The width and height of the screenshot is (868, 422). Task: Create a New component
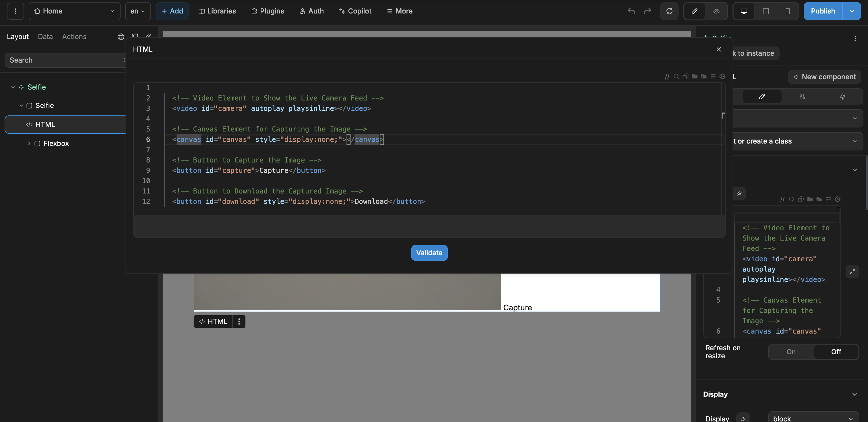point(824,77)
